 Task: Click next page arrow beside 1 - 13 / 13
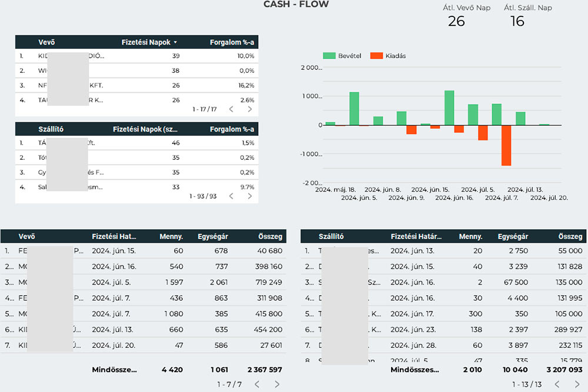pyautogui.click(x=577, y=384)
